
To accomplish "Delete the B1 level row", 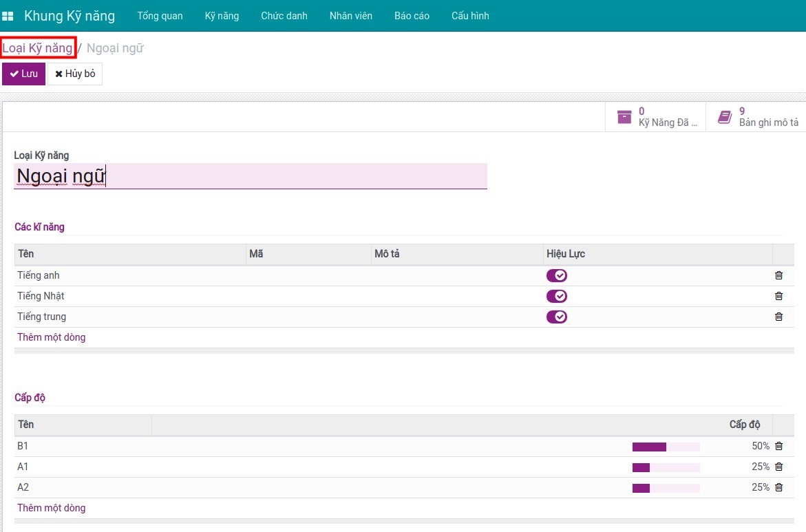I will click(778, 446).
